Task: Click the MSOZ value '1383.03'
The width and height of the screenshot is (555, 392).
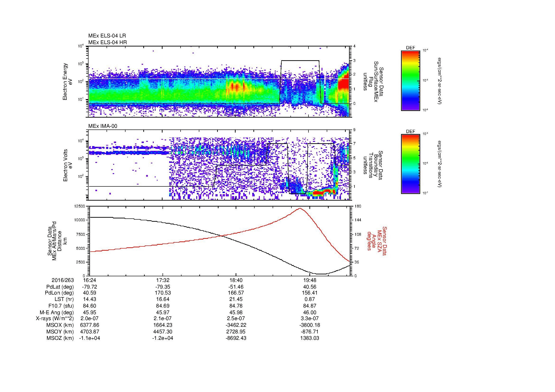Action: (310, 338)
